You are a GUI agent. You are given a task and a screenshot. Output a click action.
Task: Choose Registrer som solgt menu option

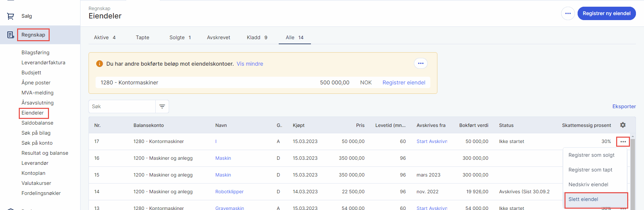[591, 155]
